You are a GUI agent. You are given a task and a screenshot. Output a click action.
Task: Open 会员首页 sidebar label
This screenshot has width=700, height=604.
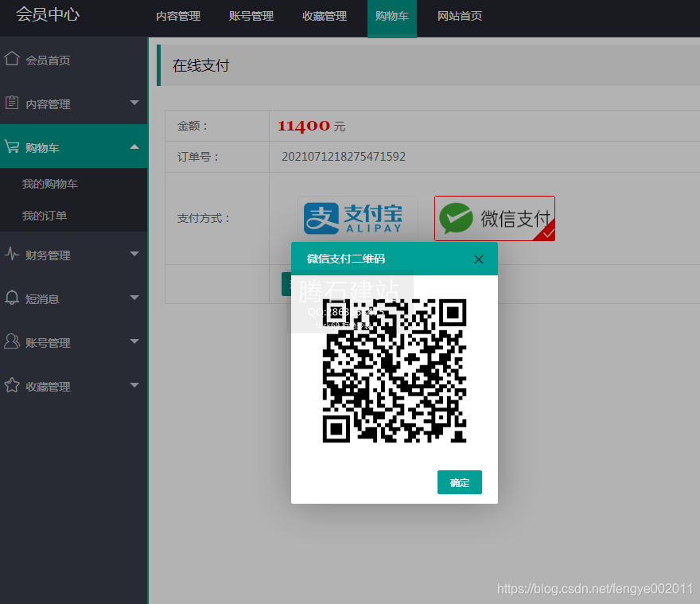click(48, 60)
